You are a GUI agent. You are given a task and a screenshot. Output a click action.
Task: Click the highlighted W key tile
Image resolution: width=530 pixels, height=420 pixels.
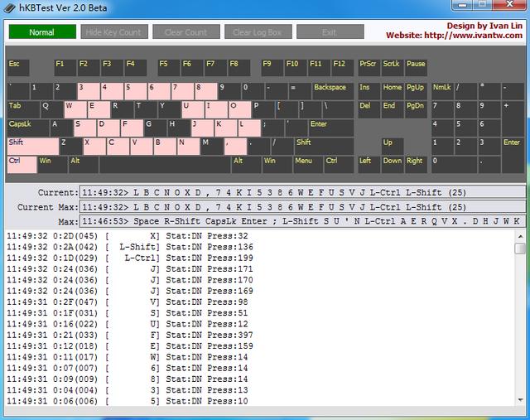coord(75,109)
